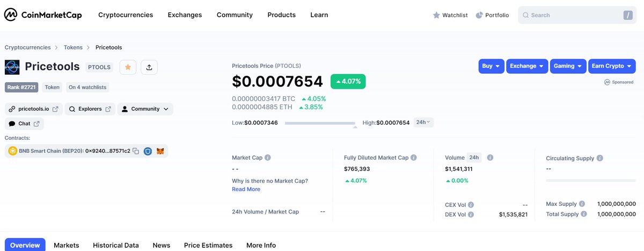Open the Explorers list

[x=90, y=109]
